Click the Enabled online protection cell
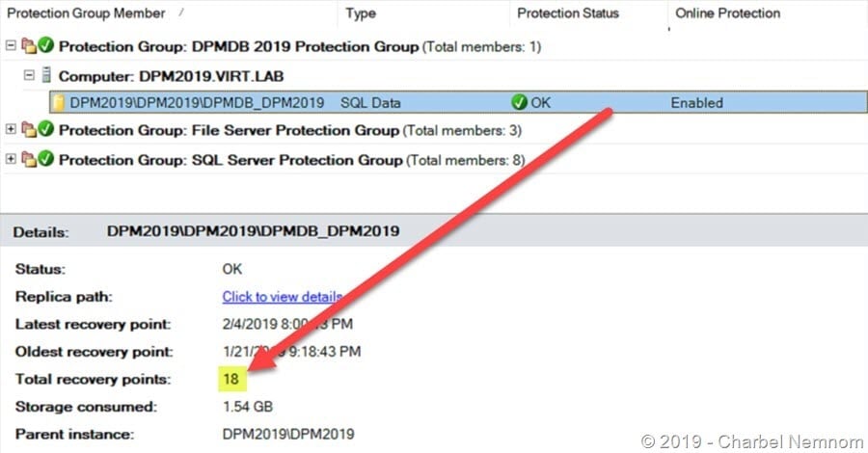The height and width of the screenshot is (453, 868). (x=696, y=103)
